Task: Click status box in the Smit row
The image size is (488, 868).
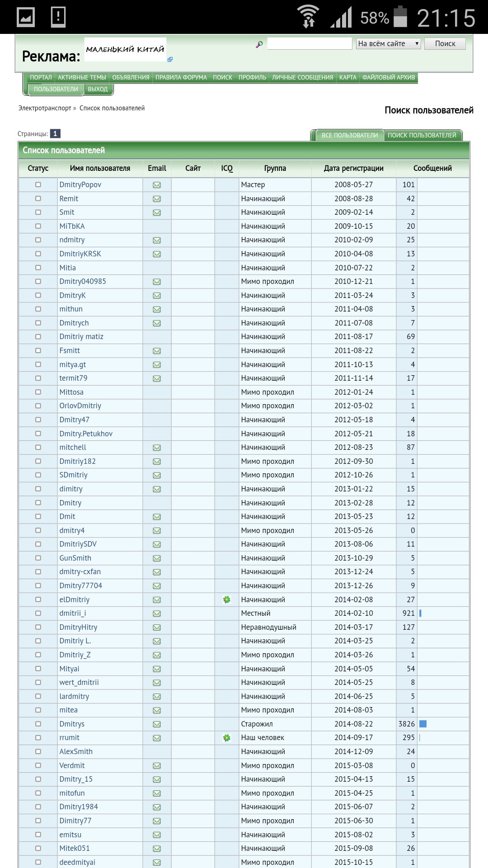Action: tap(38, 212)
